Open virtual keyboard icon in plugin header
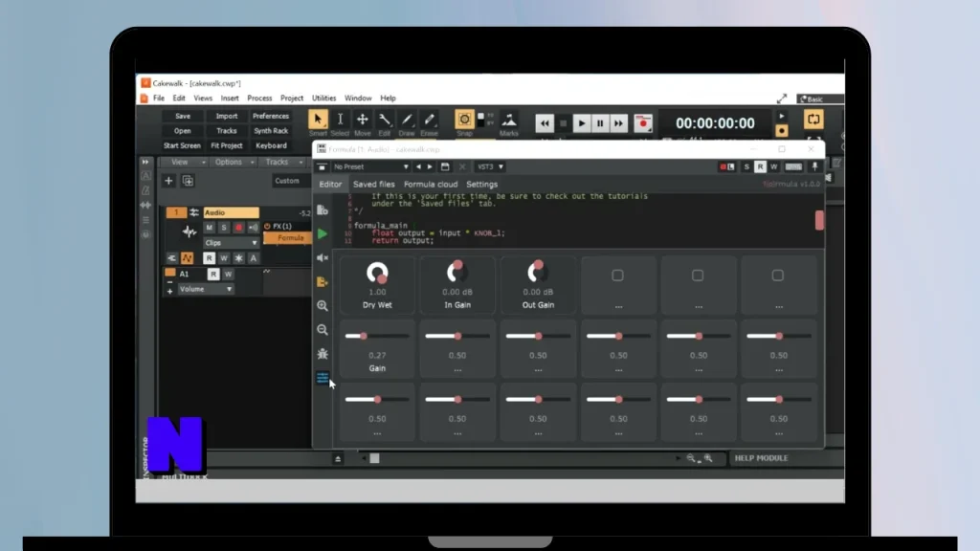The width and height of the screenshot is (980, 551). coord(793,166)
